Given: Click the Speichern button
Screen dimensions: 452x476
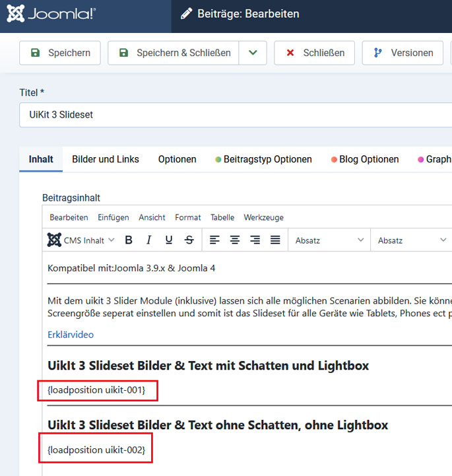Looking at the screenshot, I should point(60,53).
